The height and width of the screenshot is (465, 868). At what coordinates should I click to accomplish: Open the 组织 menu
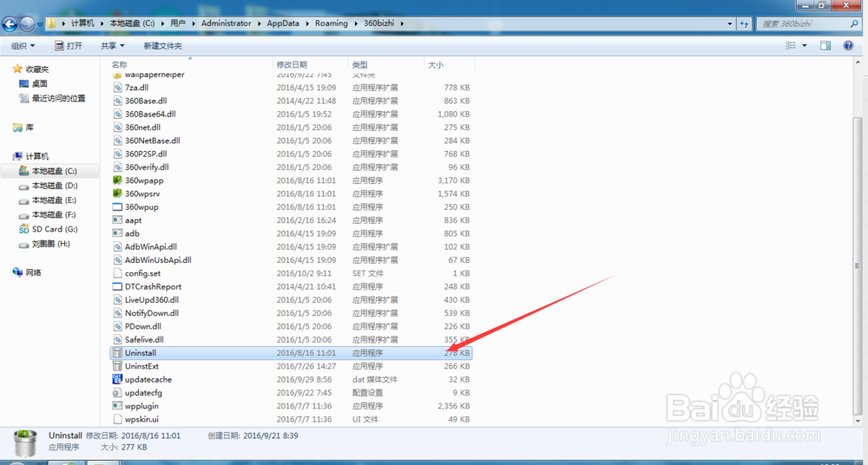click(23, 46)
